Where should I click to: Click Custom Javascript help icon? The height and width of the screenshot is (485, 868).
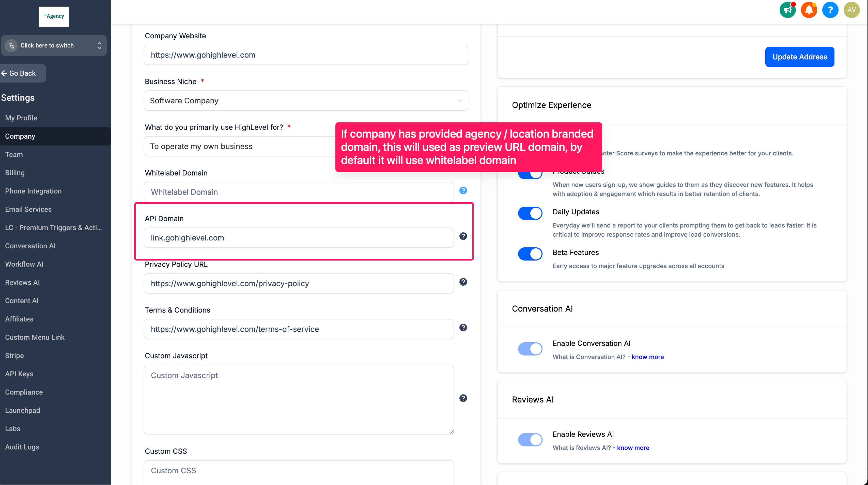tap(463, 398)
